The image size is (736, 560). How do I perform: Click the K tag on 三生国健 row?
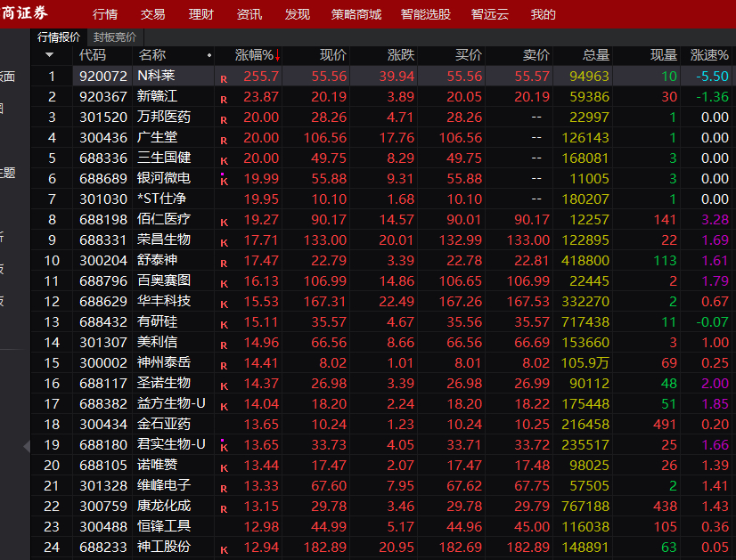point(224,161)
